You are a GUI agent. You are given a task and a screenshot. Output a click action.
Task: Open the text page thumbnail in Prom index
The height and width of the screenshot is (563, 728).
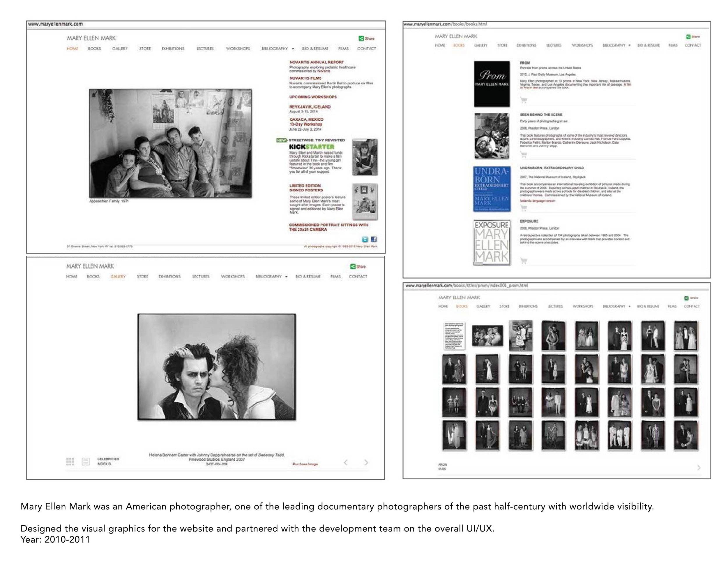pos(454,335)
